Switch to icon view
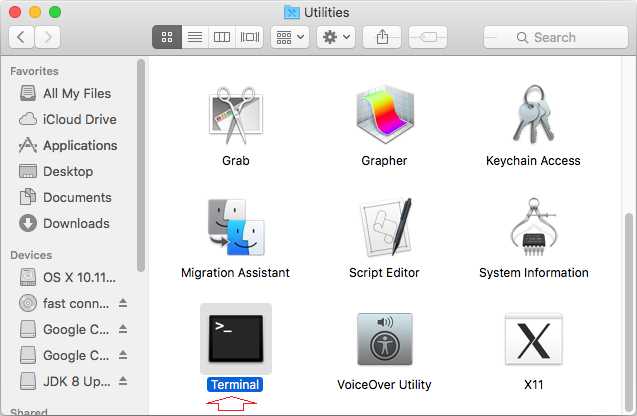Screen dimensions: 637x416 (167, 37)
